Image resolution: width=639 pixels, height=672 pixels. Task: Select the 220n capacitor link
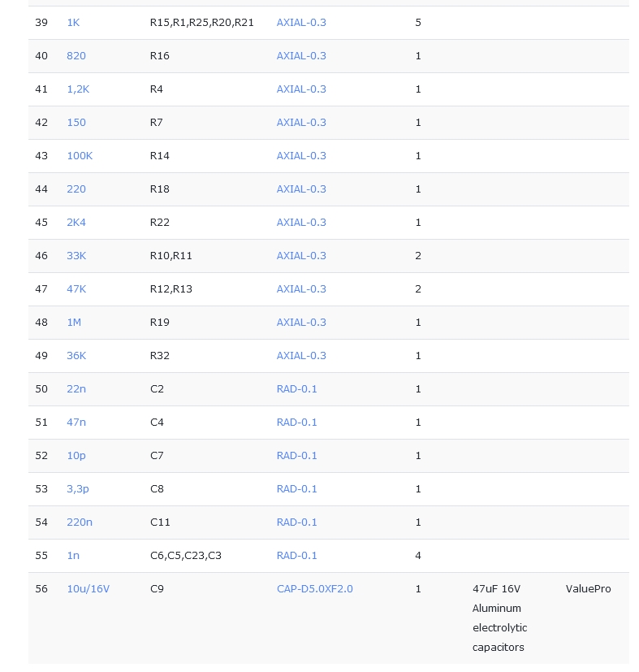pyautogui.click(x=80, y=522)
